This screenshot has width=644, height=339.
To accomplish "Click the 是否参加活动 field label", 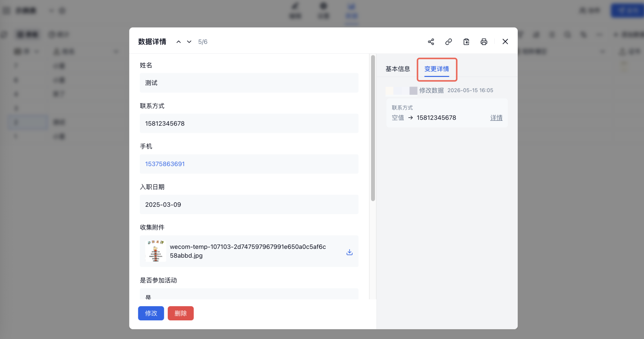I will click(158, 280).
